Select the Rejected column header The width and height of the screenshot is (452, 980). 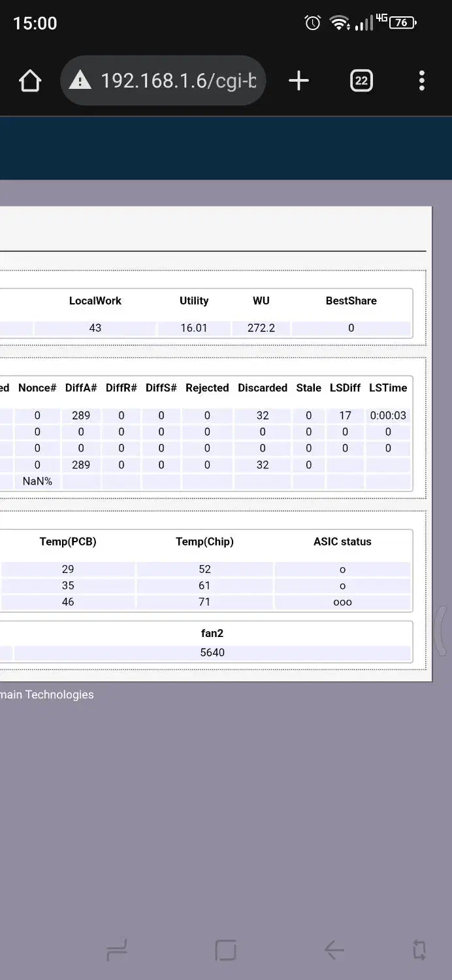pyautogui.click(x=207, y=388)
